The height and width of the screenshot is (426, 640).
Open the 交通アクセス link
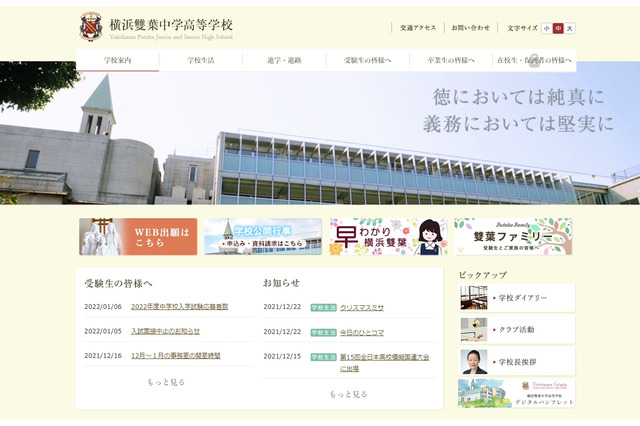tap(418, 28)
